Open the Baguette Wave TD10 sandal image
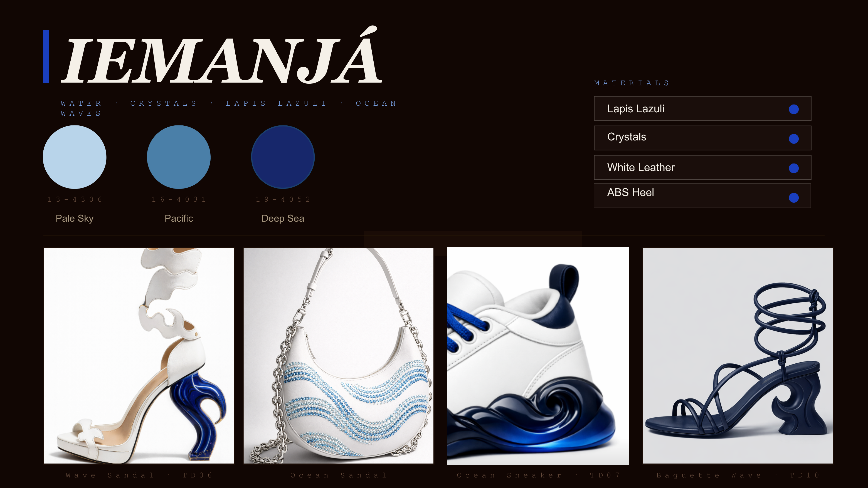This screenshot has width=868, height=488. pyautogui.click(x=738, y=356)
